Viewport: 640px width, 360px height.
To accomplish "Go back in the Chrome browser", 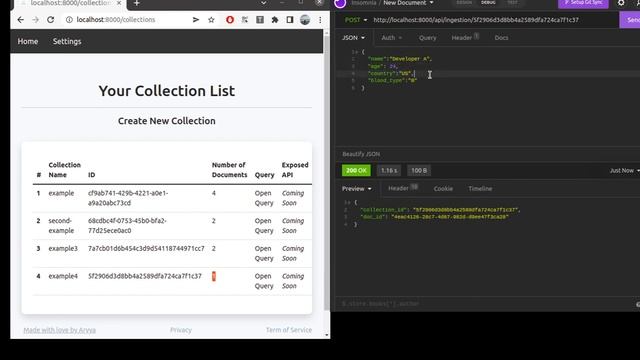I will tap(20, 20).
